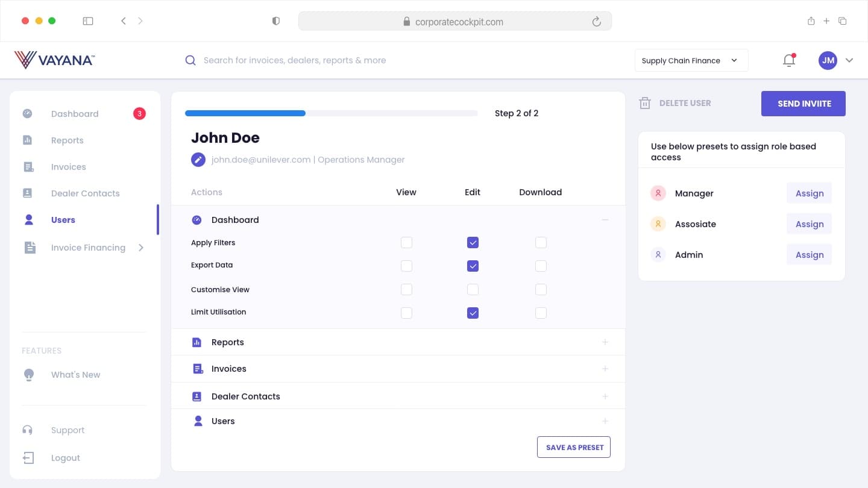The width and height of the screenshot is (868, 488).
Task: Select Users in the sidebar
Action: pyautogui.click(x=63, y=220)
